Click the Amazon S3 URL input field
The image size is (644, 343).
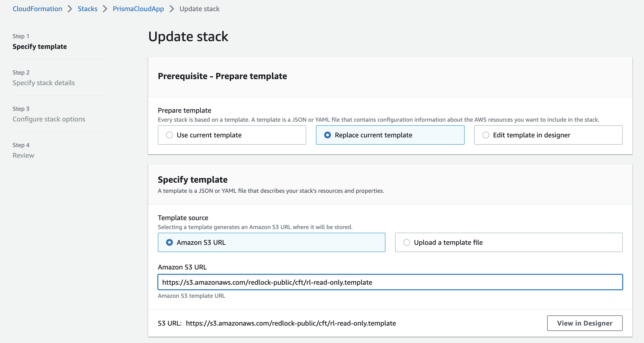pyautogui.click(x=390, y=282)
